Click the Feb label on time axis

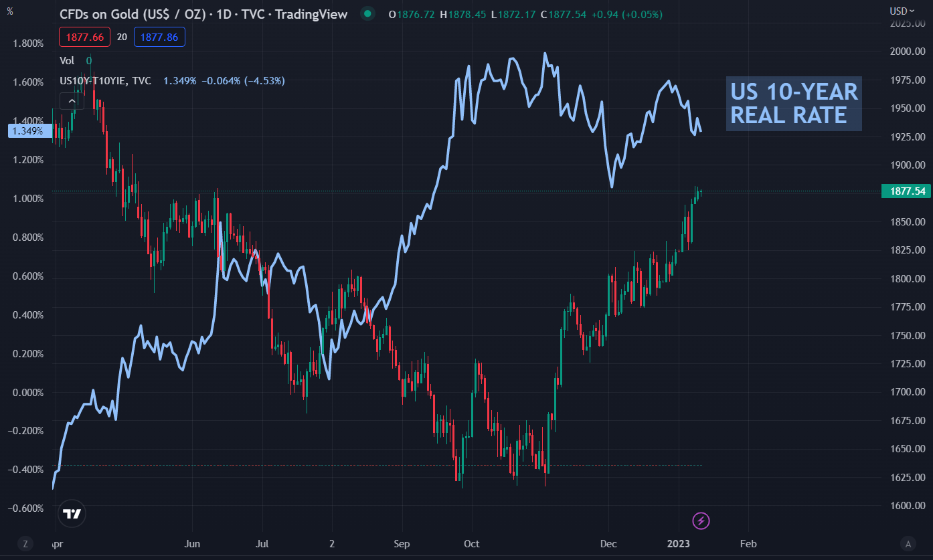(x=748, y=544)
